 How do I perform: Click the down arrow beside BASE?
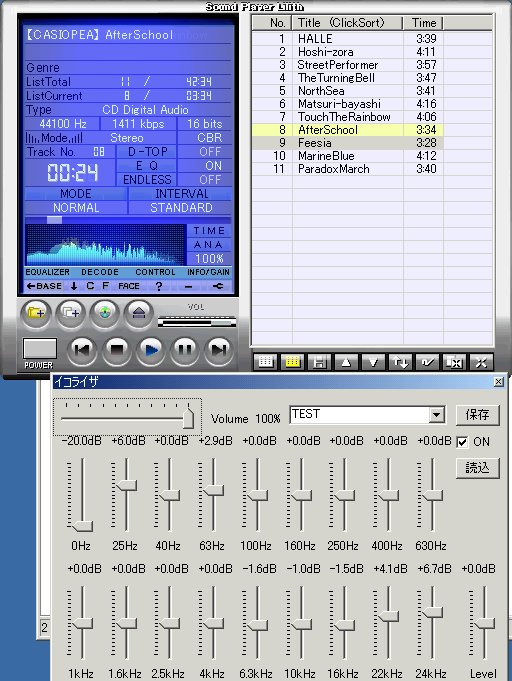point(74,286)
